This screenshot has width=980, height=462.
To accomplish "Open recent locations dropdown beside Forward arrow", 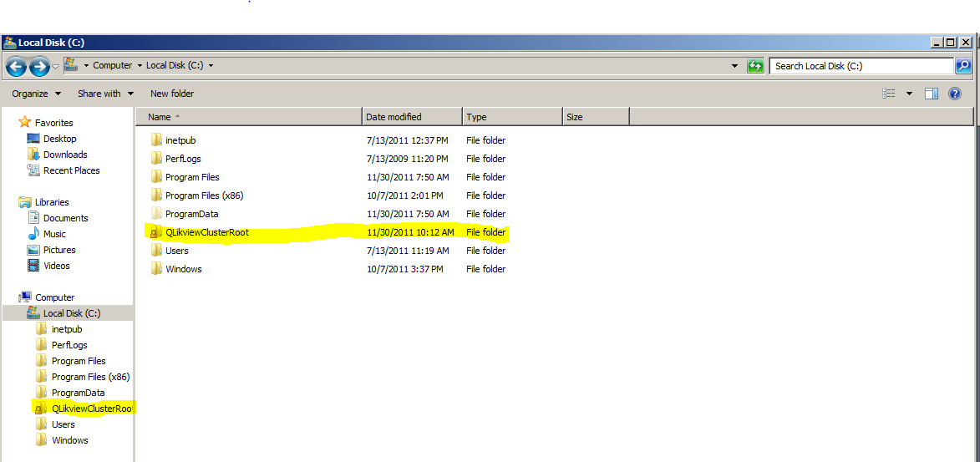I will [56, 66].
